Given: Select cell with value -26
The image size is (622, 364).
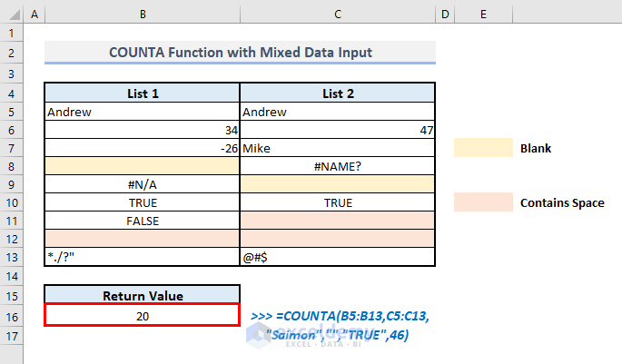Looking at the screenshot, I should pyautogui.click(x=143, y=148).
